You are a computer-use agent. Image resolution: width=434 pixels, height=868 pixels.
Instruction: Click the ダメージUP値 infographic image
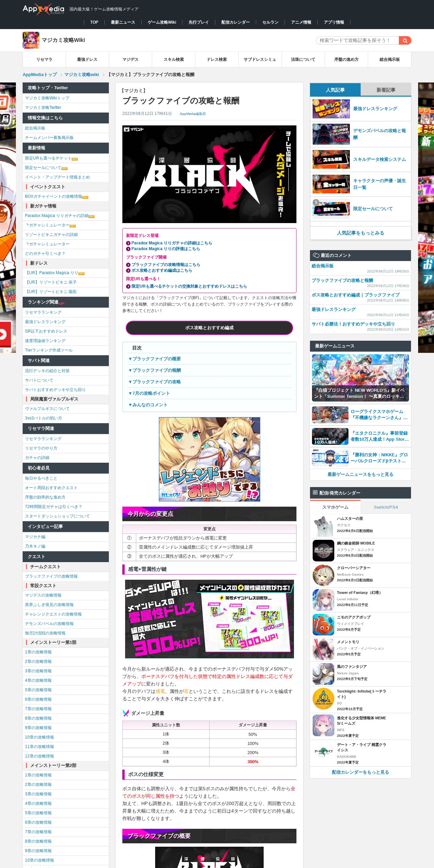pos(210,619)
